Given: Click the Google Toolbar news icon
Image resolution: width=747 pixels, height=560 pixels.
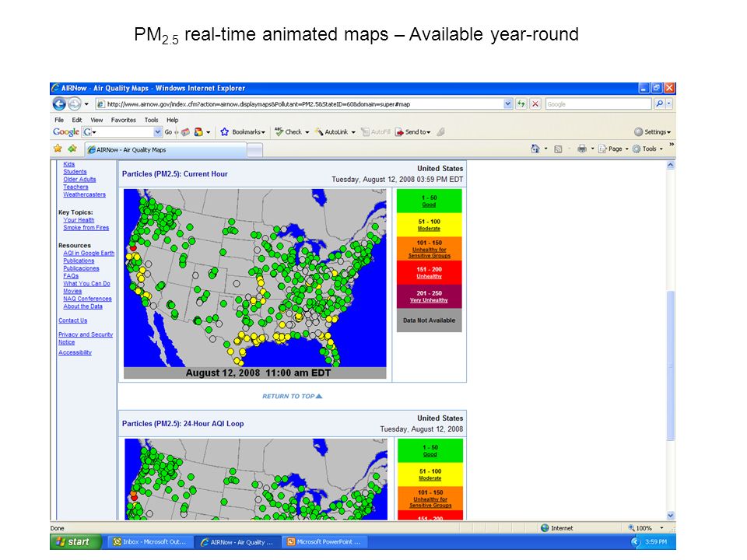Looking at the screenshot, I should point(185,132).
